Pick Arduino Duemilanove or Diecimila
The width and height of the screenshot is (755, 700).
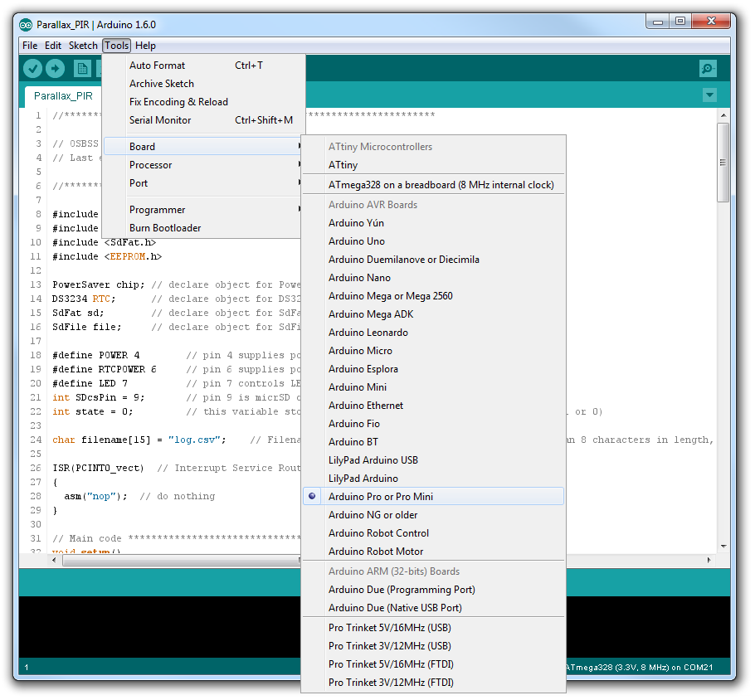click(x=433, y=260)
